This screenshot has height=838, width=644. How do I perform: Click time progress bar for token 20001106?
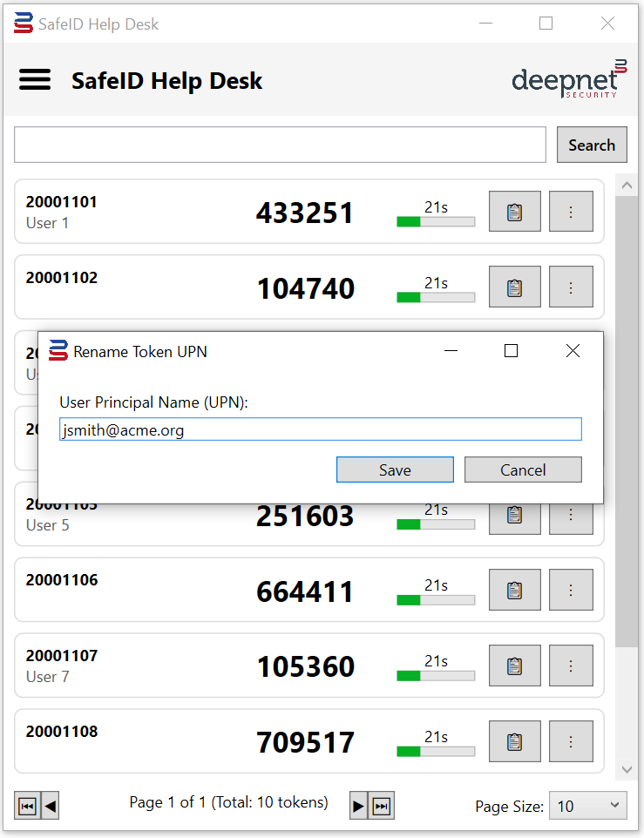point(436,600)
